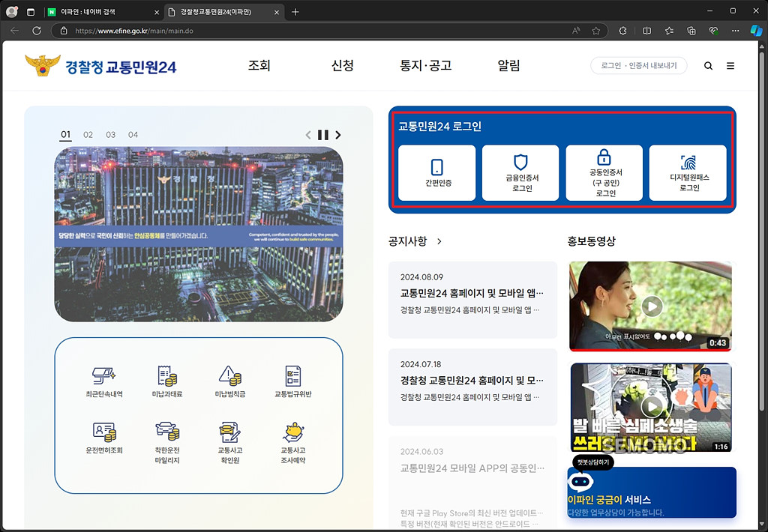Play the 0:43 promotional video
This screenshot has height=532, width=768.
pyautogui.click(x=651, y=306)
